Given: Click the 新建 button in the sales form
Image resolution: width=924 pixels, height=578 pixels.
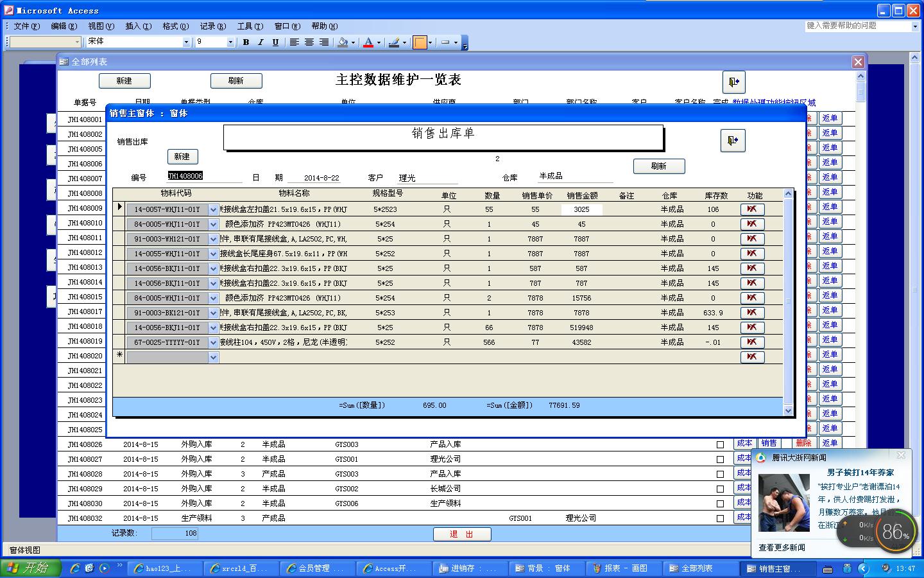Looking at the screenshot, I should pyautogui.click(x=182, y=157).
